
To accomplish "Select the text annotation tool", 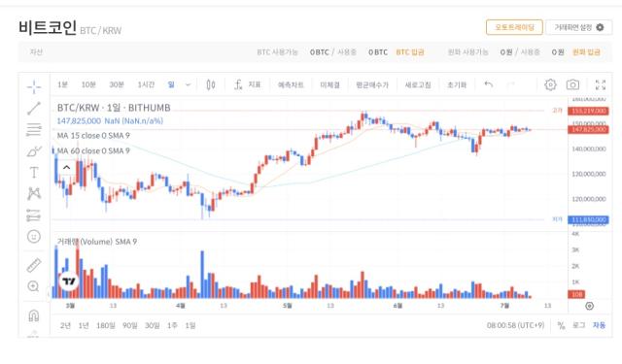I will point(34,173).
